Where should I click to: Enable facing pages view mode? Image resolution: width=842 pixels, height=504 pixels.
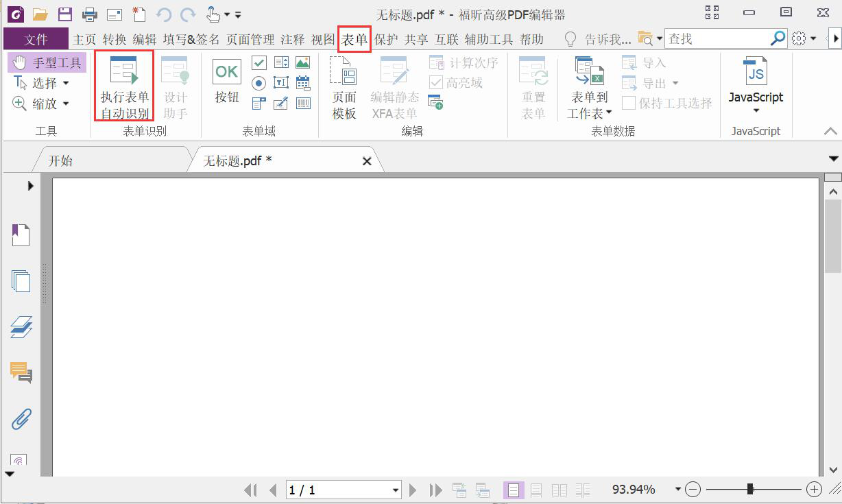click(x=560, y=490)
